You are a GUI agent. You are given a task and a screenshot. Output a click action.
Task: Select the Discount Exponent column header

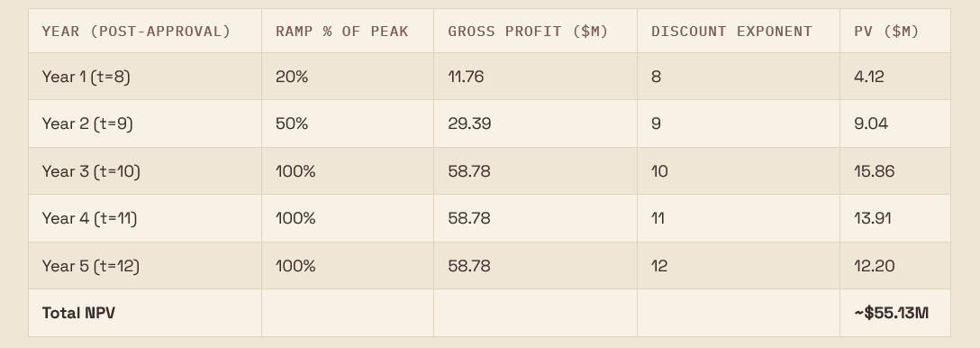731,32
